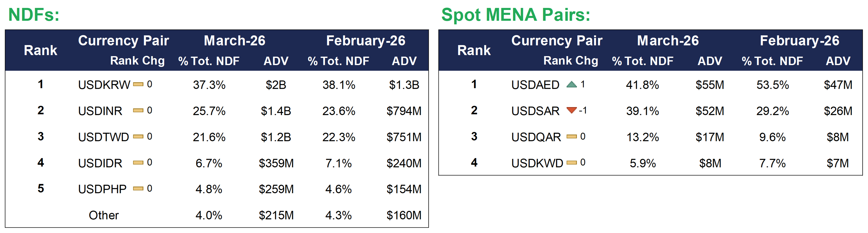
Task: Click the Currency Pair header in MENA table
Action: [557, 41]
